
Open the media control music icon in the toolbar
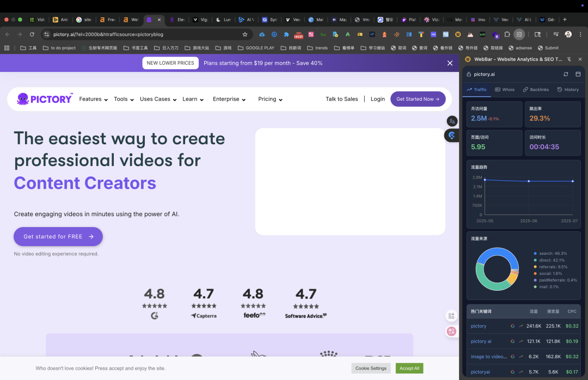(x=556, y=34)
